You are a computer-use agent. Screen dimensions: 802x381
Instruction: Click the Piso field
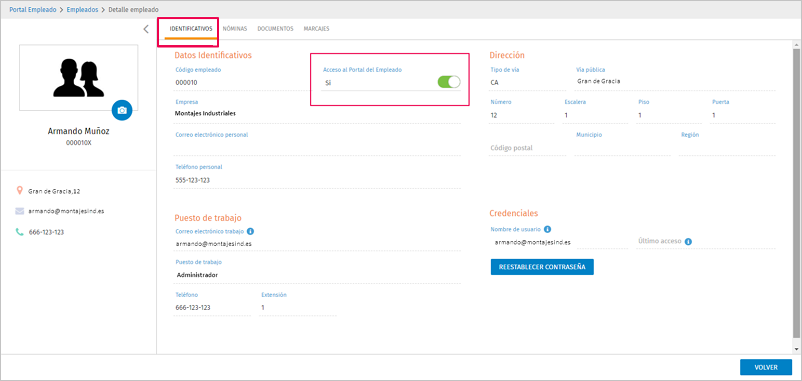670,116
